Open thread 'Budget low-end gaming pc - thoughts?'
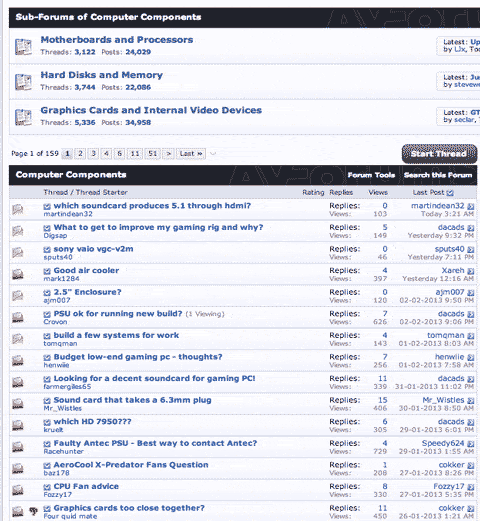The width and height of the screenshot is (480, 521). pyautogui.click(x=138, y=357)
